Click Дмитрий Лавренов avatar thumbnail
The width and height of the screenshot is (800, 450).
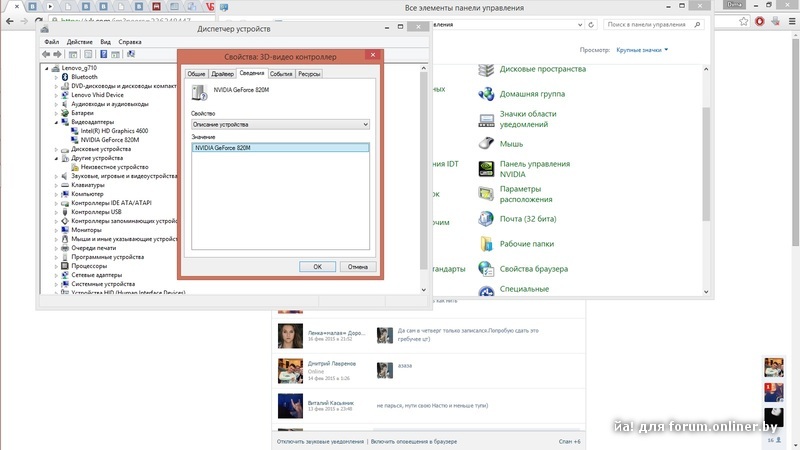click(290, 370)
